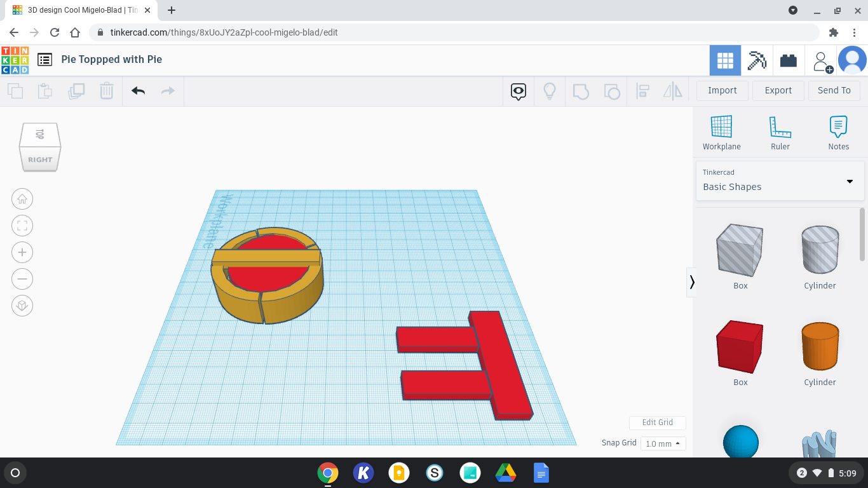
Task: Toggle orthographic/perspective view cube icon
Action: (22, 306)
